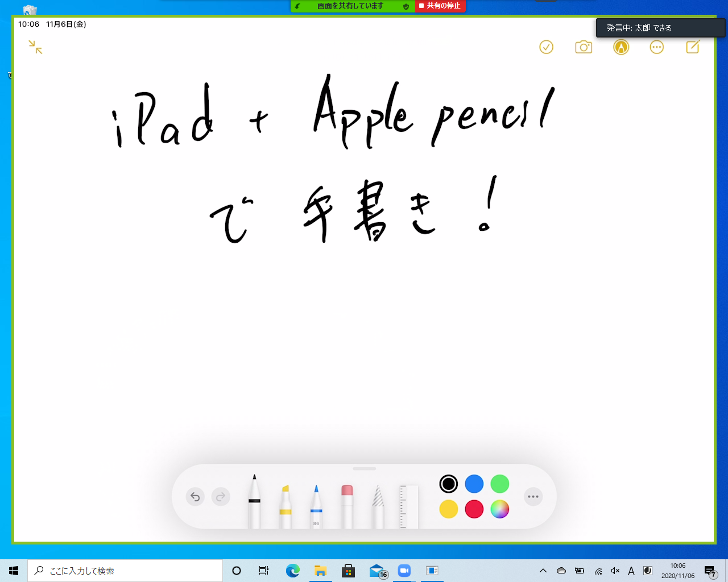The height and width of the screenshot is (582, 728).
Task: Expand hidden system tray icons
Action: [x=543, y=571]
